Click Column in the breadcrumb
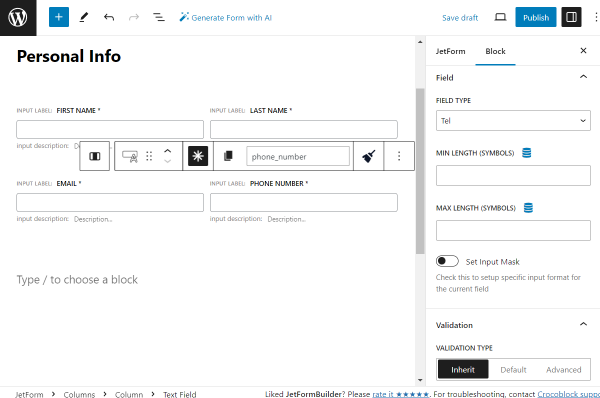 (x=129, y=394)
